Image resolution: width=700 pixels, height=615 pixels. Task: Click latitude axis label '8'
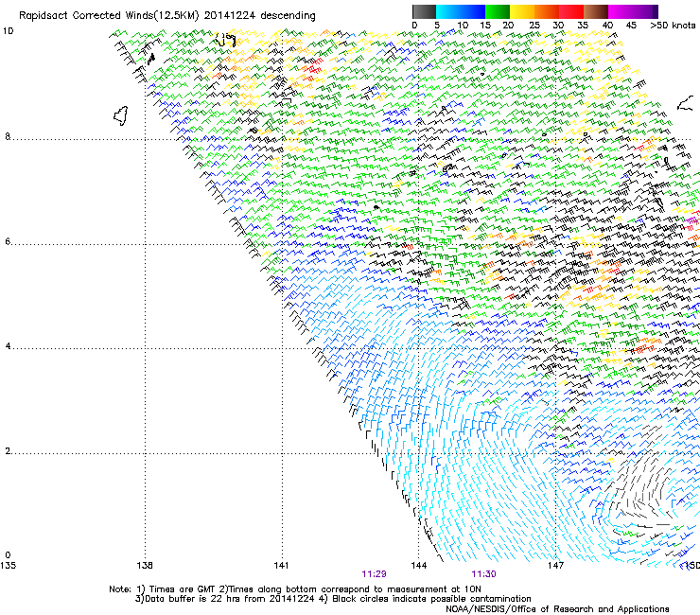coord(8,136)
